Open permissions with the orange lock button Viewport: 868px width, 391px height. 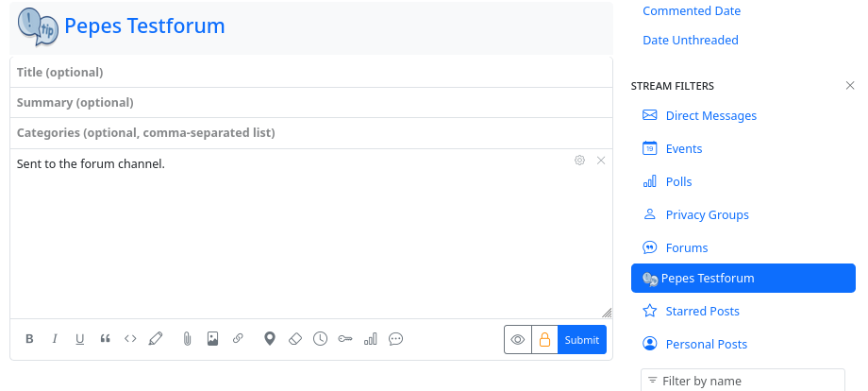(544, 340)
